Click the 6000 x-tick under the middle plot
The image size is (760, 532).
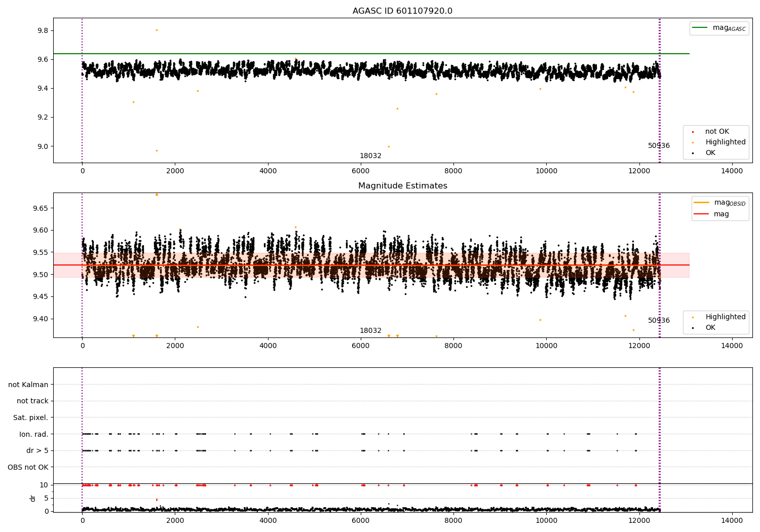(361, 346)
